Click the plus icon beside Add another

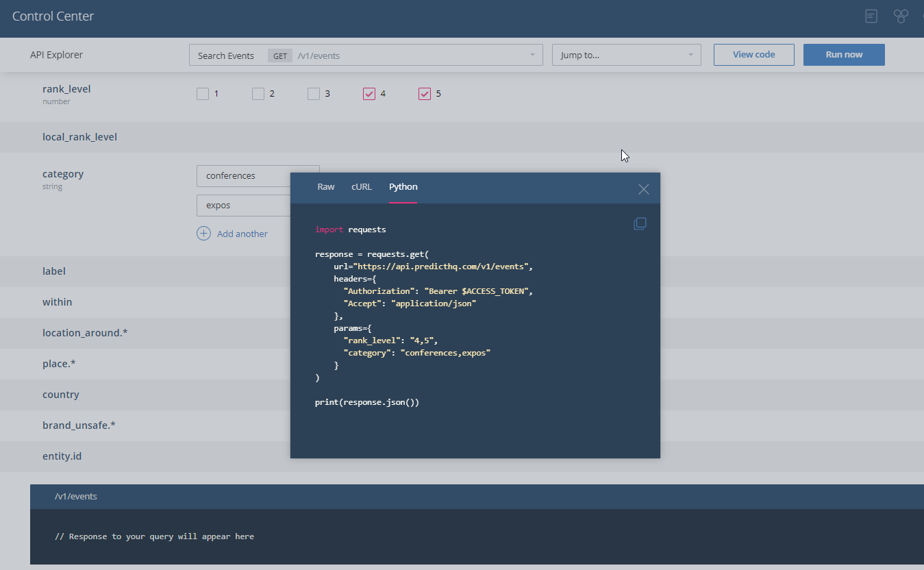(203, 234)
